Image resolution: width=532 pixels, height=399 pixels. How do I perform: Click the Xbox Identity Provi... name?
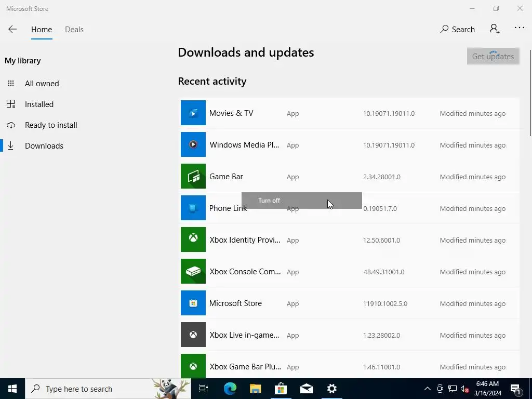tap(245, 240)
